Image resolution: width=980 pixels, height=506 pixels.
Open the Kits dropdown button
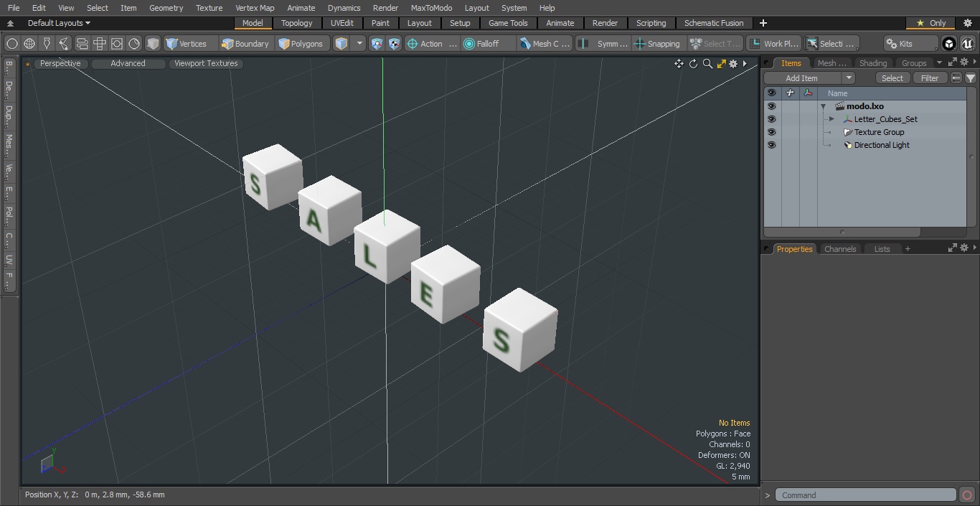pos(910,44)
